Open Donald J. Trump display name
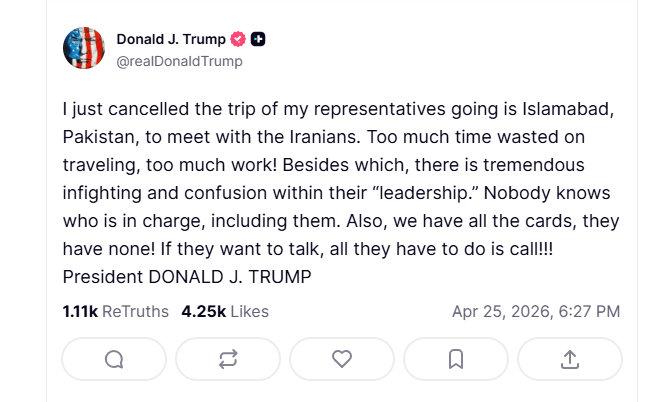 (171, 40)
